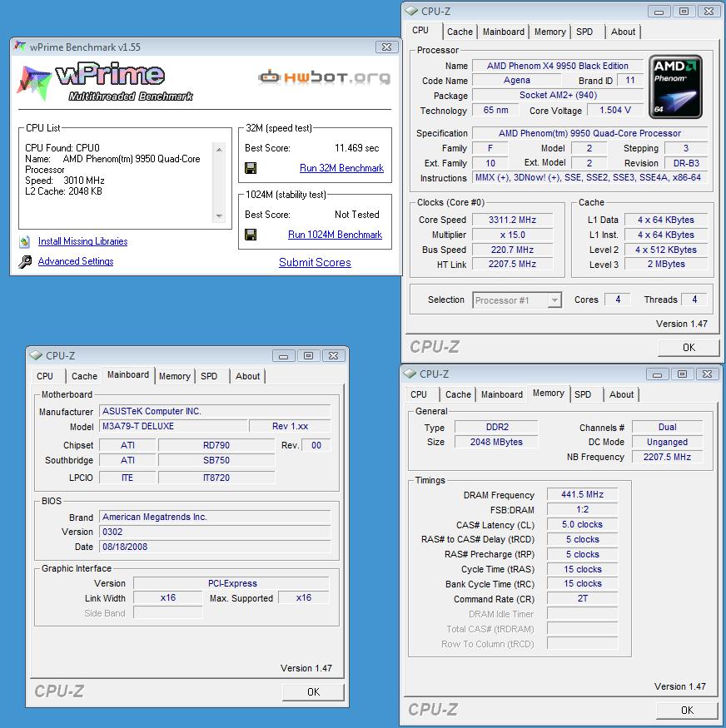Click the ASUSTeK Computer INC. manufacturer field
This screenshot has height=728, width=726.
coord(215,411)
